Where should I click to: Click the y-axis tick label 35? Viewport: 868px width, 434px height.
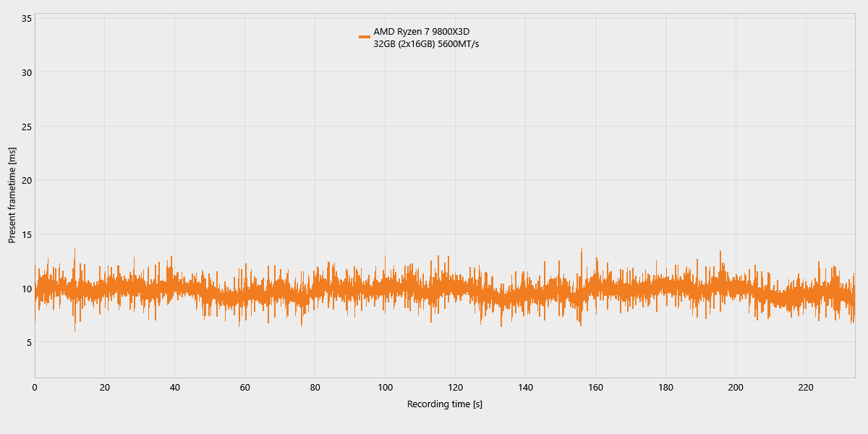tap(27, 18)
